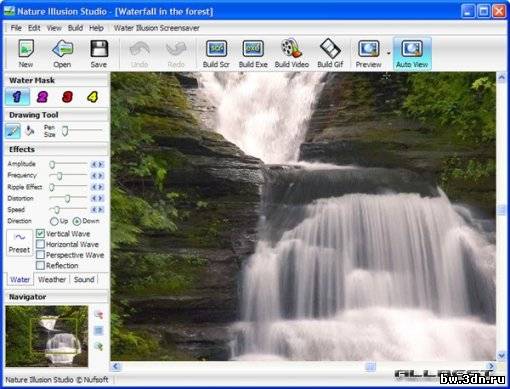Select the eraser drawing tool
Viewport: 510px width, 389px height.
[x=30, y=131]
